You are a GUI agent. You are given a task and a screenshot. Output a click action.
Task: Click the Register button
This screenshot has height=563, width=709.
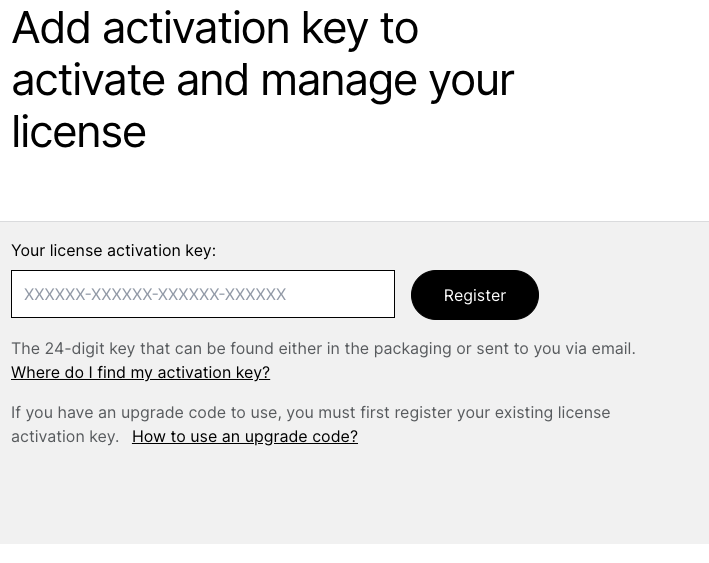click(475, 295)
